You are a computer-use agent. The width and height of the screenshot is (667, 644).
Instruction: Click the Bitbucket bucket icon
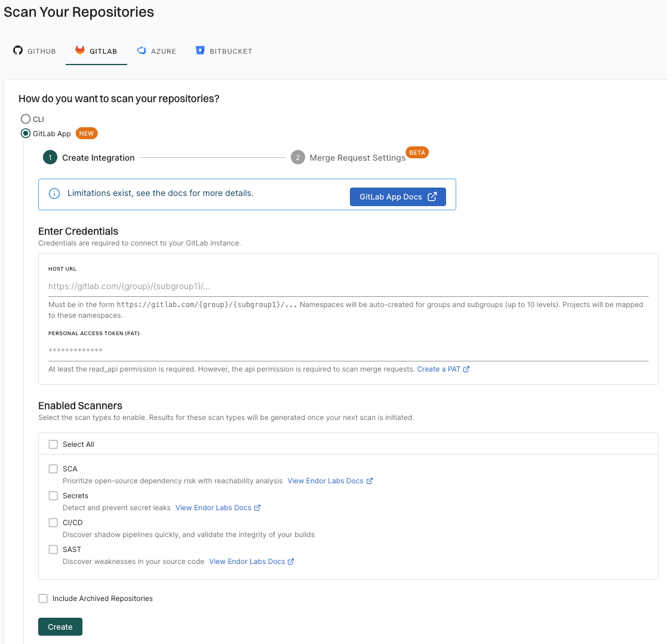click(200, 51)
